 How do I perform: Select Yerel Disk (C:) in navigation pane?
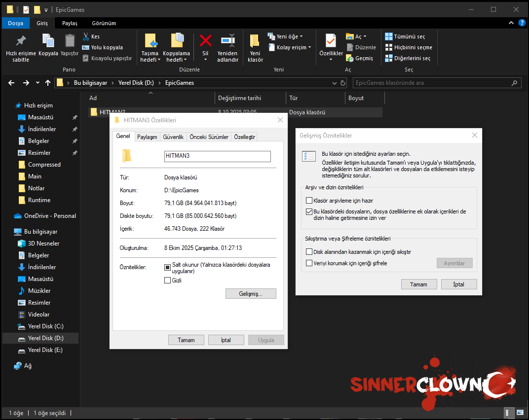45,326
